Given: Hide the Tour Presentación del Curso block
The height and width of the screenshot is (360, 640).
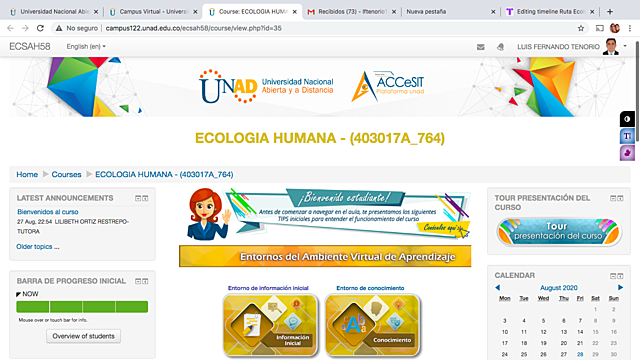Looking at the screenshot, I should (613, 198).
